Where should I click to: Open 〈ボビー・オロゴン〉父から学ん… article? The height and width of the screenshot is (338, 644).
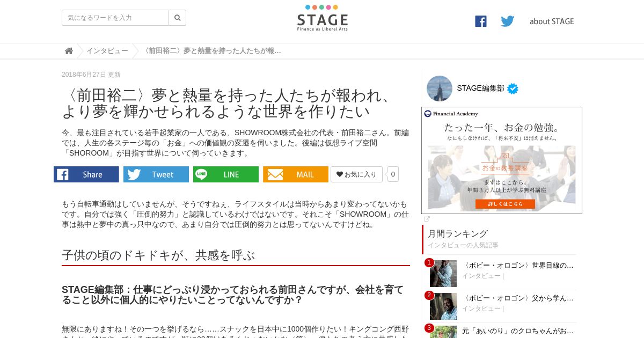(x=518, y=298)
